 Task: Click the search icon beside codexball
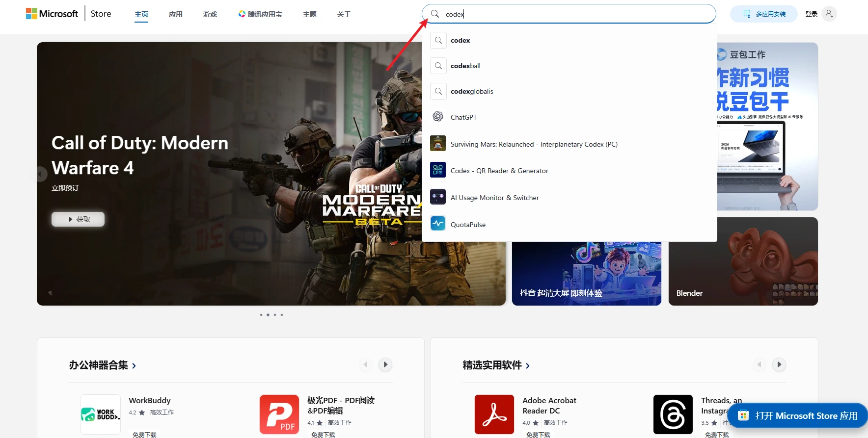438,66
